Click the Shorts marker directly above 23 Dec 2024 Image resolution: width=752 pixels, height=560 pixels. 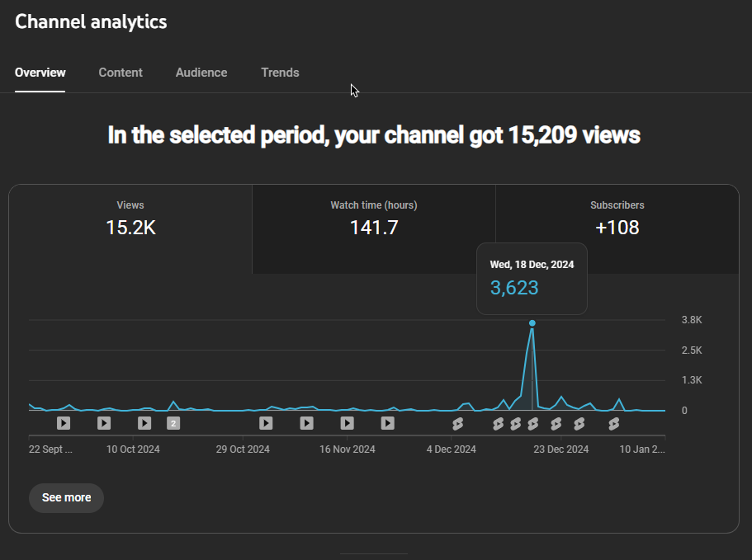556,424
